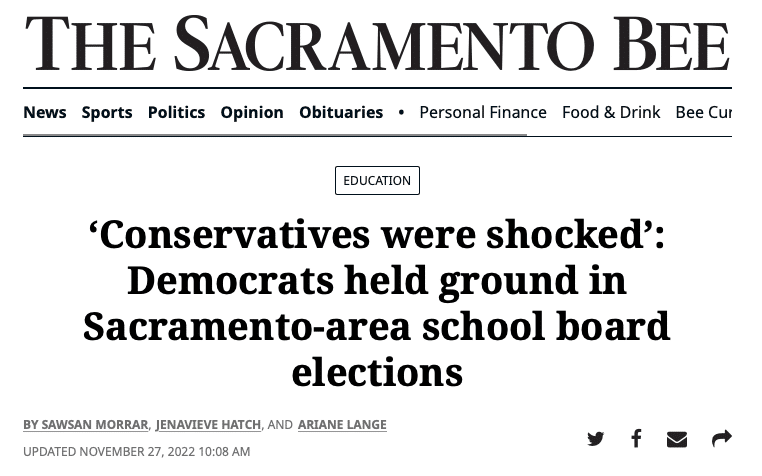The height and width of the screenshot is (476, 762).
Task: Click The Sacramento Bee masthead logo
Action: pos(377,43)
